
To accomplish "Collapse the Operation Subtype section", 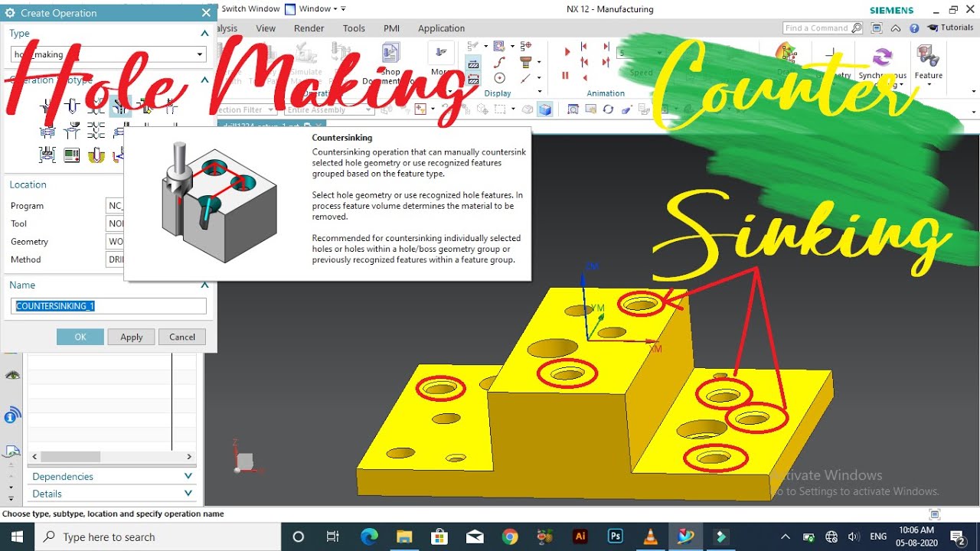I will [204, 80].
